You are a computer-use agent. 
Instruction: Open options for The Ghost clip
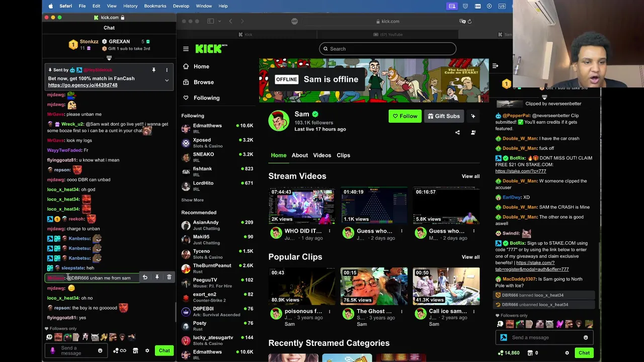(401, 311)
